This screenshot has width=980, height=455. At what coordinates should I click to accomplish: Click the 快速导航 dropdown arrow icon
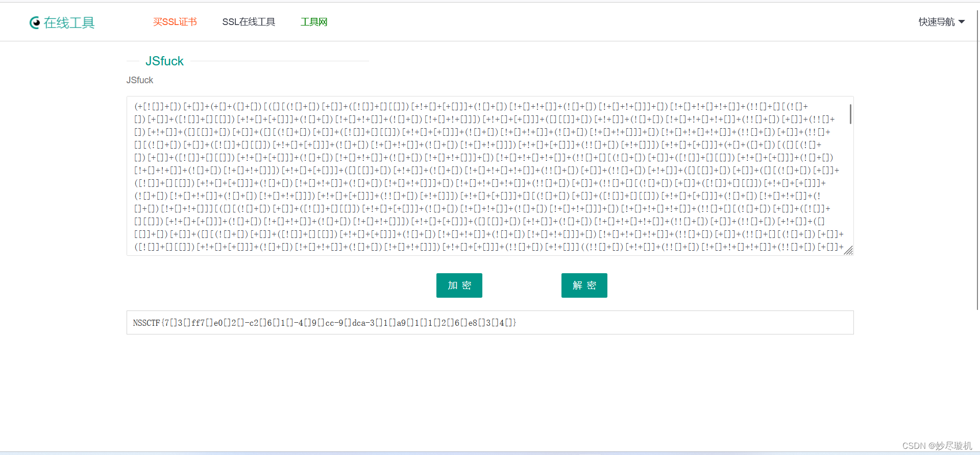tap(962, 22)
